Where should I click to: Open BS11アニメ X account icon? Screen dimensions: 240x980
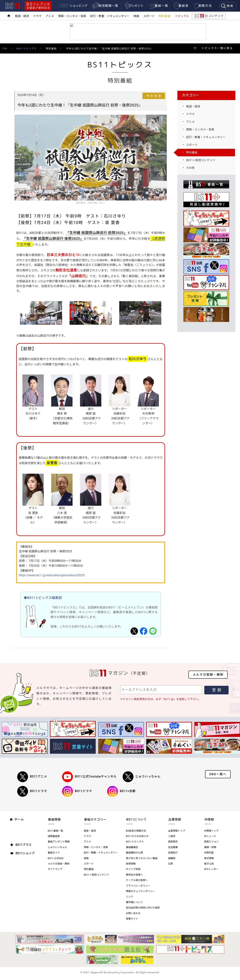click(23, 777)
